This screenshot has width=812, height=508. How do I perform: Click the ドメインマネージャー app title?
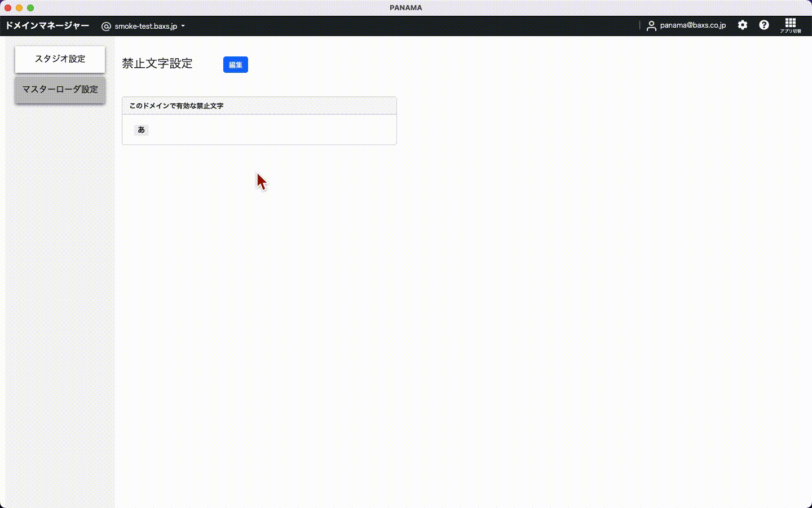pos(47,25)
